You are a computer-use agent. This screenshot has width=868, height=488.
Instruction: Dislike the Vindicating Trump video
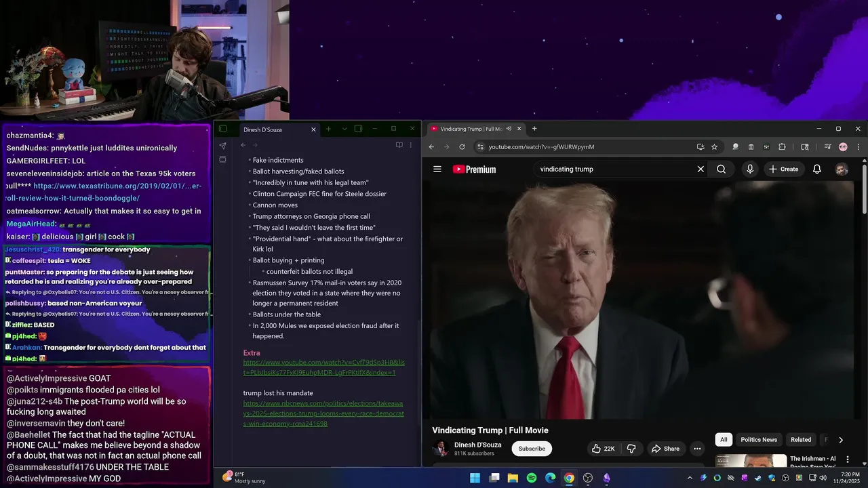tap(631, 449)
